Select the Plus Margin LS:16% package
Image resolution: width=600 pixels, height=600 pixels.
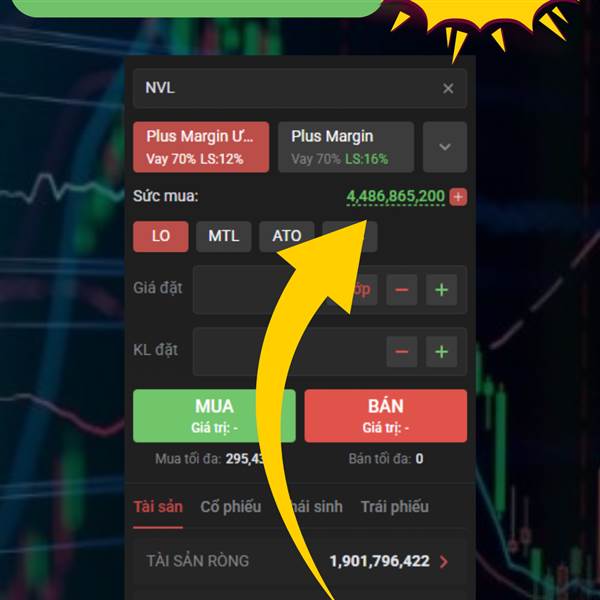[x=346, y=147]
